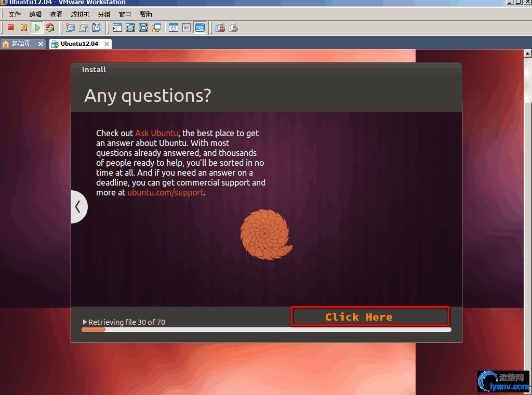Open the 文件 menu
Viewport: 532px width, 395px height.
click(15, 14)
